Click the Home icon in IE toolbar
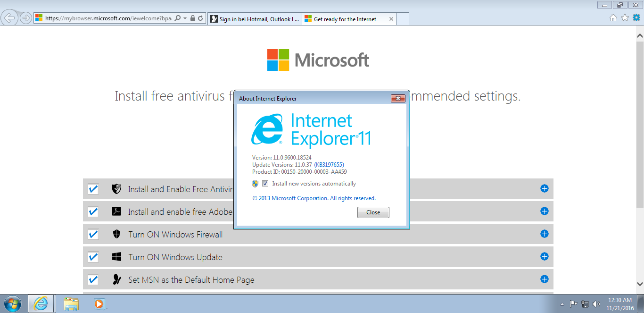Image resolution: width=644 pixels, height=313 pixels. tap(613, 18)
